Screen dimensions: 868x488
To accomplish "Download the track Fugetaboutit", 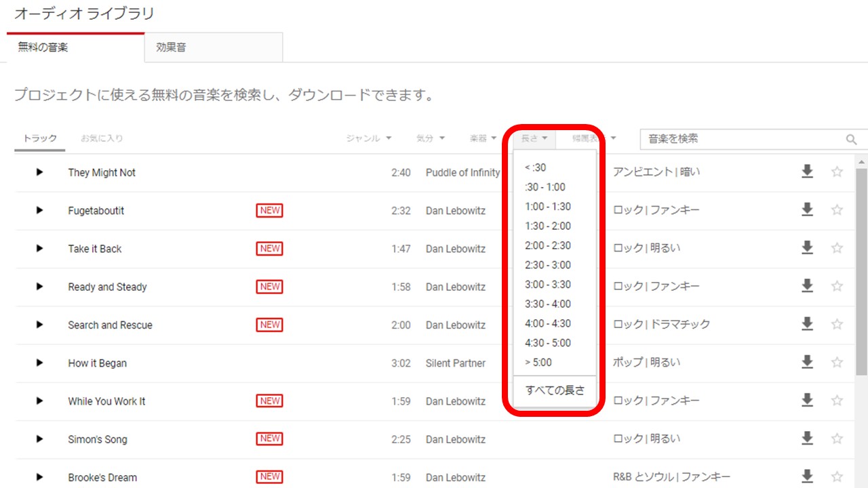I will tap(807, 210).
